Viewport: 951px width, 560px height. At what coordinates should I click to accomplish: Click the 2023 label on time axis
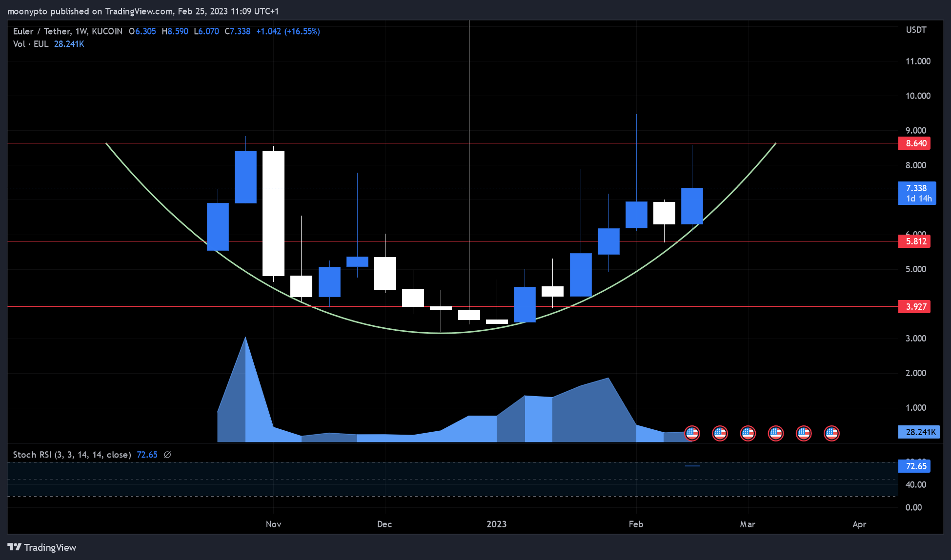496,524
